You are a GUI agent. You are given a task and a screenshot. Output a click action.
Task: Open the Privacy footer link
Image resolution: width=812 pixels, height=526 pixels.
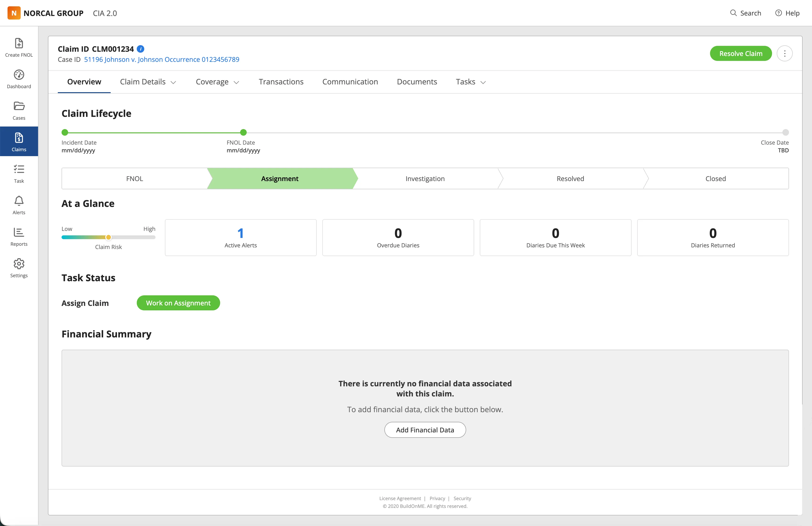pyautogui.click(x=437, y=498)
